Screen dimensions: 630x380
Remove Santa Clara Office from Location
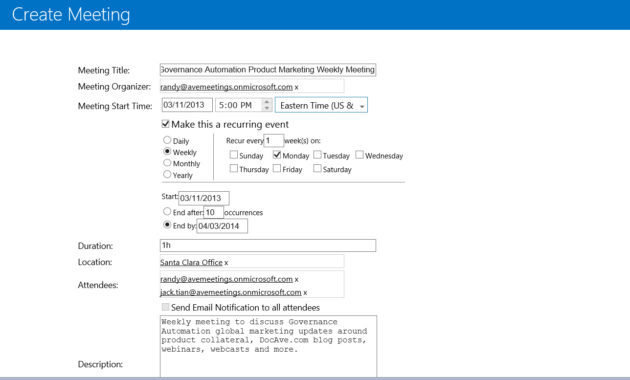point(226,263)
